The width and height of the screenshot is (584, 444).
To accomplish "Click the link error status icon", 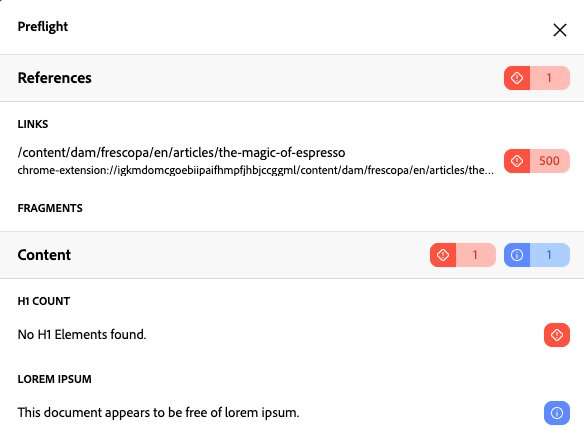I will (x=517, y=161).
